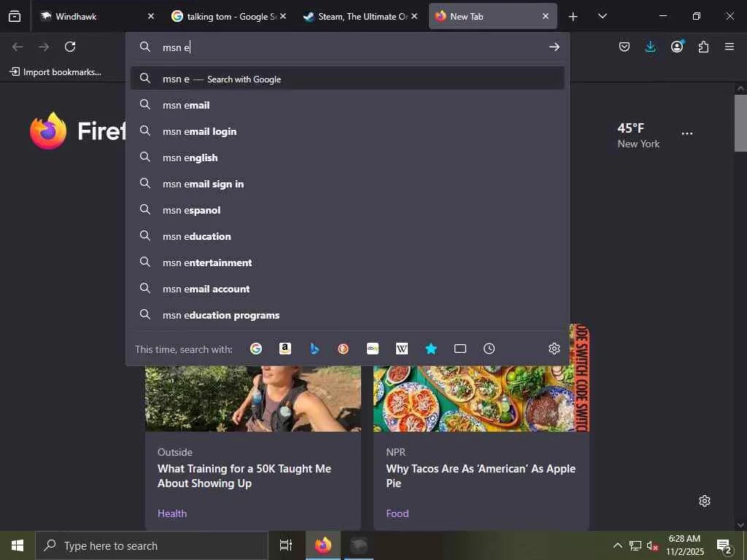Screen dimensions: 747x560
Task: Click the page vertical scrollbar thumb
Action: click(x=740, y=122)
